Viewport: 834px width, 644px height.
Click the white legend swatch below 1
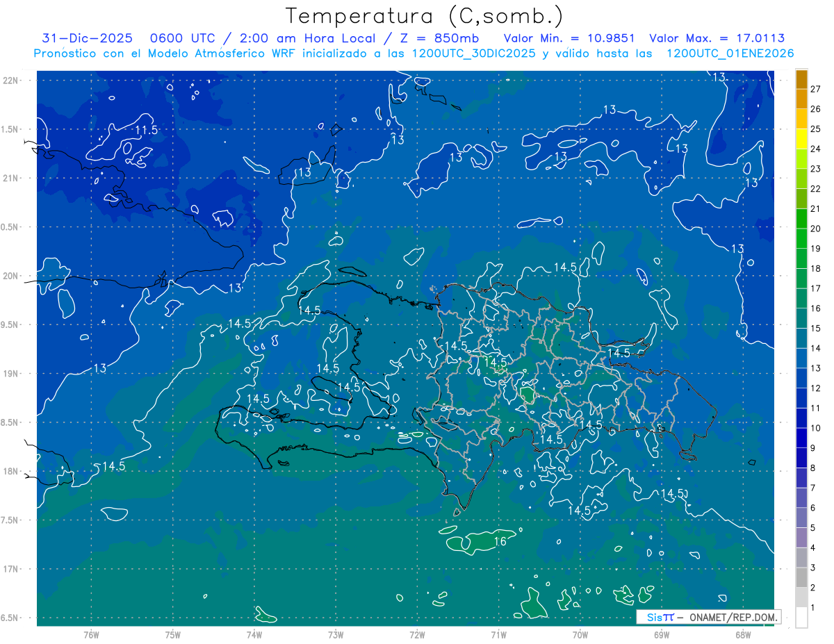click(801, 618)
